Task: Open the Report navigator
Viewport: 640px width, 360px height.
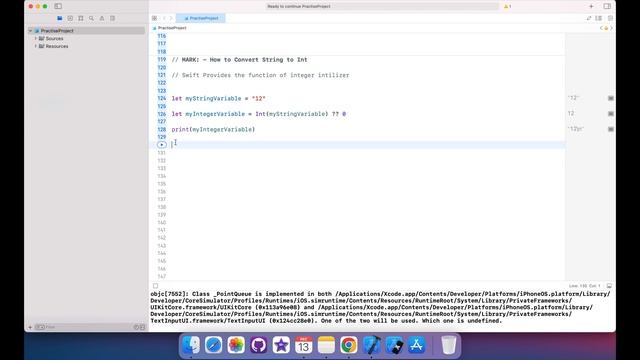Action: click(x=113, y=18)
